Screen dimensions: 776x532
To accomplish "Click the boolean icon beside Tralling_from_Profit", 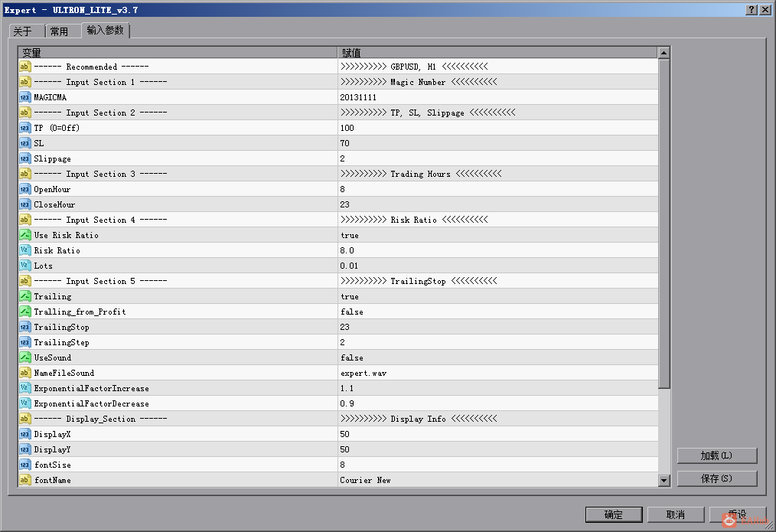I will click(24, 312).
